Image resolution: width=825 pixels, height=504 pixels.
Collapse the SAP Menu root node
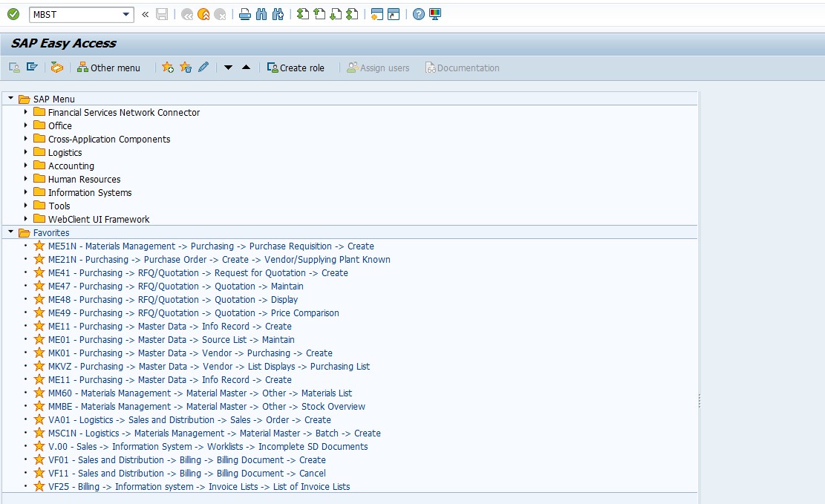point(10,99)
